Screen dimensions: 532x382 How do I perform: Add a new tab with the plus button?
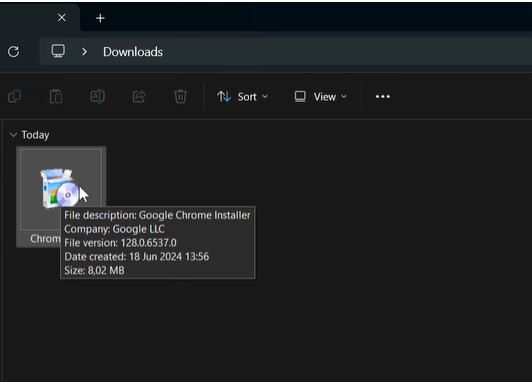(100, 18)
